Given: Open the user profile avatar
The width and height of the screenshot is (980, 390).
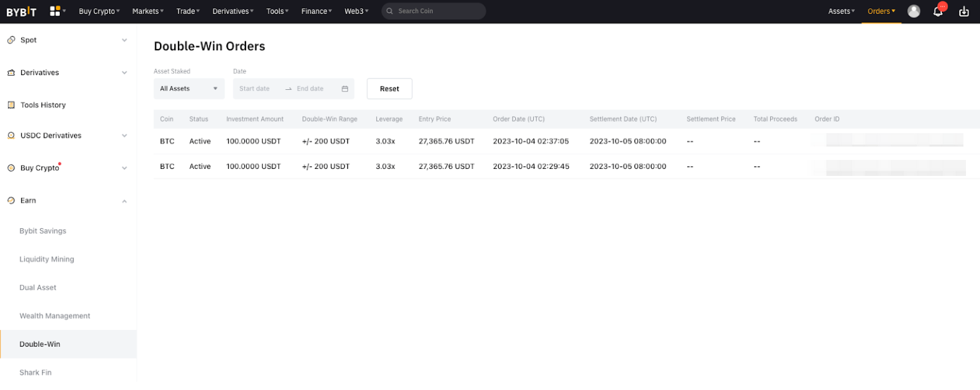Looking at the screenshot, I should [x=914, y=11].
